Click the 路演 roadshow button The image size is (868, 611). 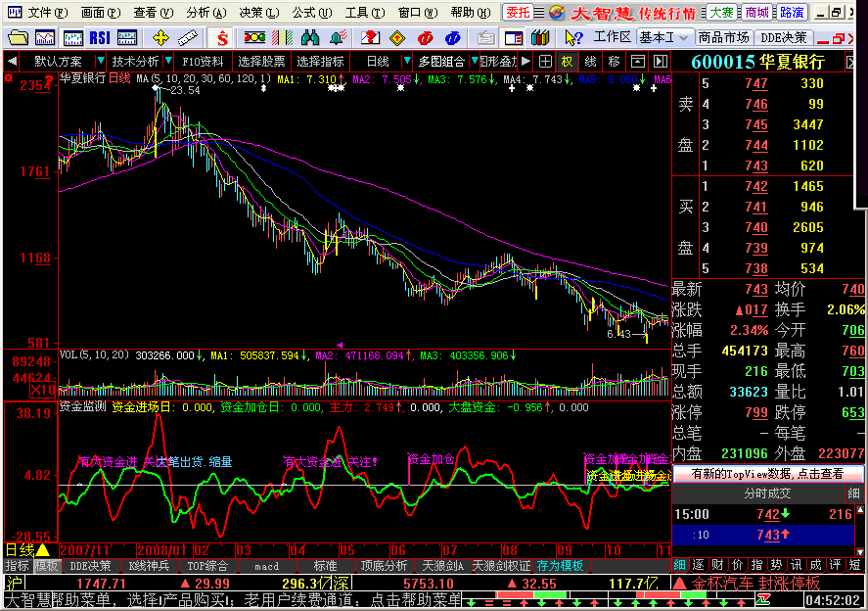(x=793, y=12)
